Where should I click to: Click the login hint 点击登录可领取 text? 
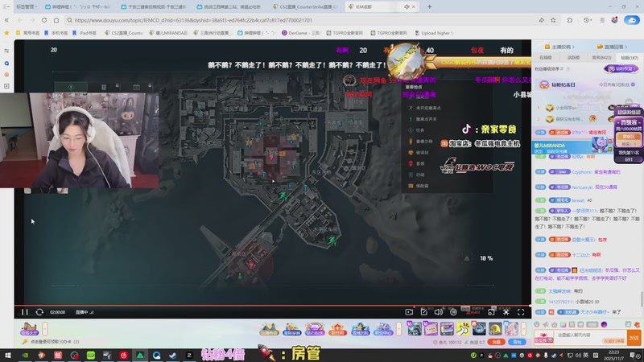click(55, 341)
